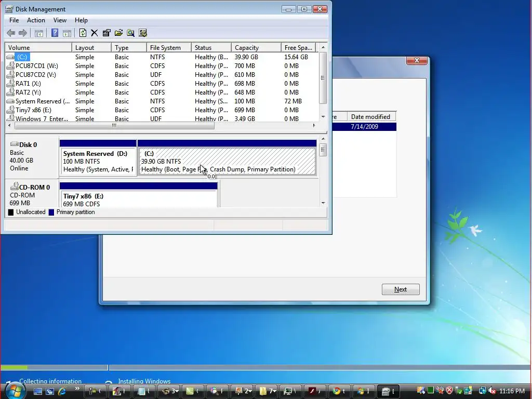Image resolution: width=532 pixels, height=399 pixels.
Task: Click the taskbar clock showing 11:16 PM
Action: click(x=512, y=391)
